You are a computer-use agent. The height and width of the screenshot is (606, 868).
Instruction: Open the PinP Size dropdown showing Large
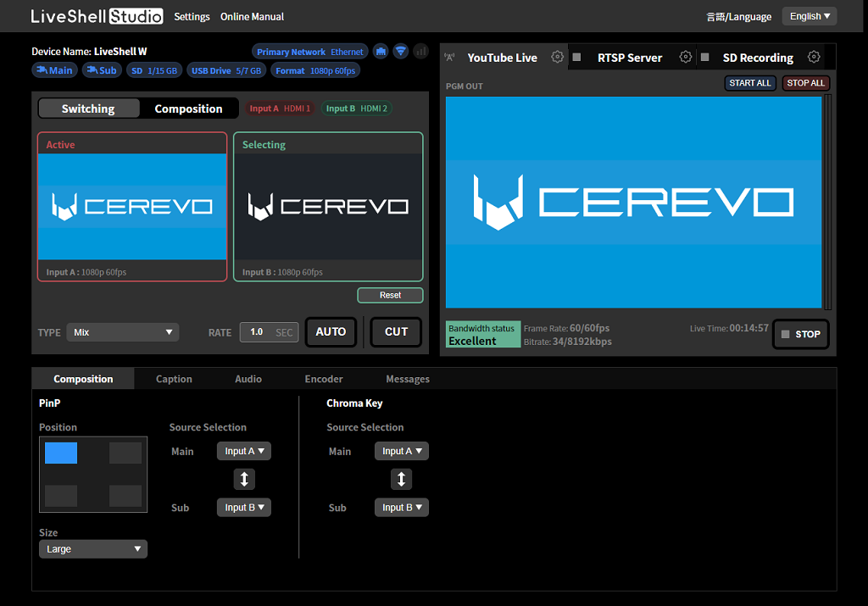92,548
